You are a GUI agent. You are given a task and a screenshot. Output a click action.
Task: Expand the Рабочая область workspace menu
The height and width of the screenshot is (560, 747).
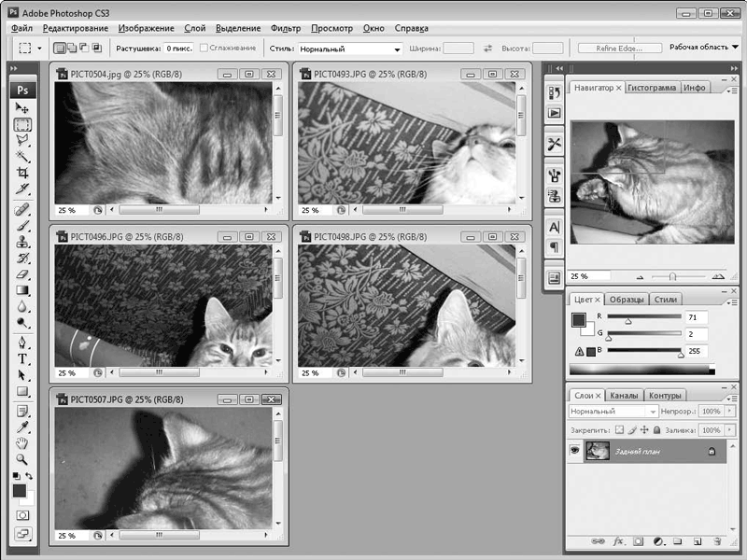pyautogui.click(x=703, y=47)
